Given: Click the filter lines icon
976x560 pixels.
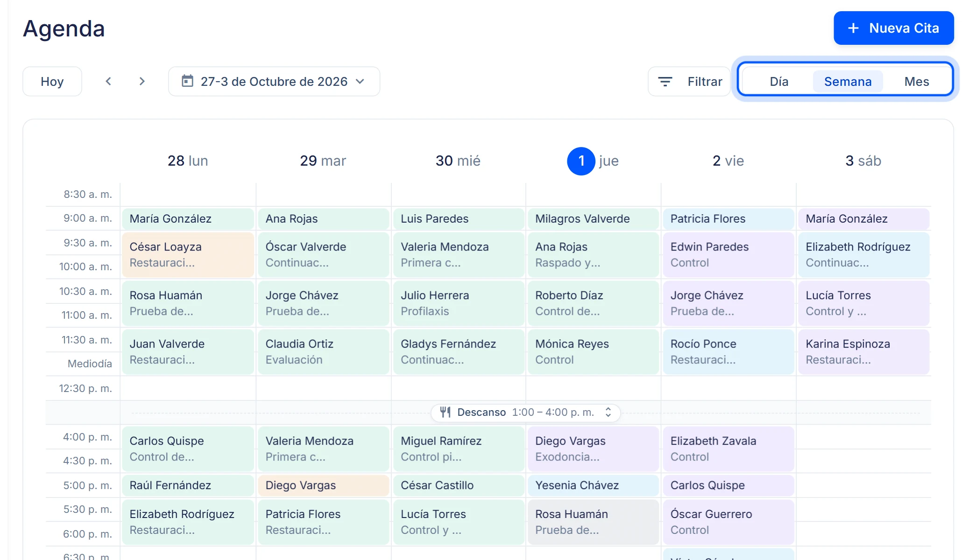Looking at the screenshot, I should pos(665,82).
